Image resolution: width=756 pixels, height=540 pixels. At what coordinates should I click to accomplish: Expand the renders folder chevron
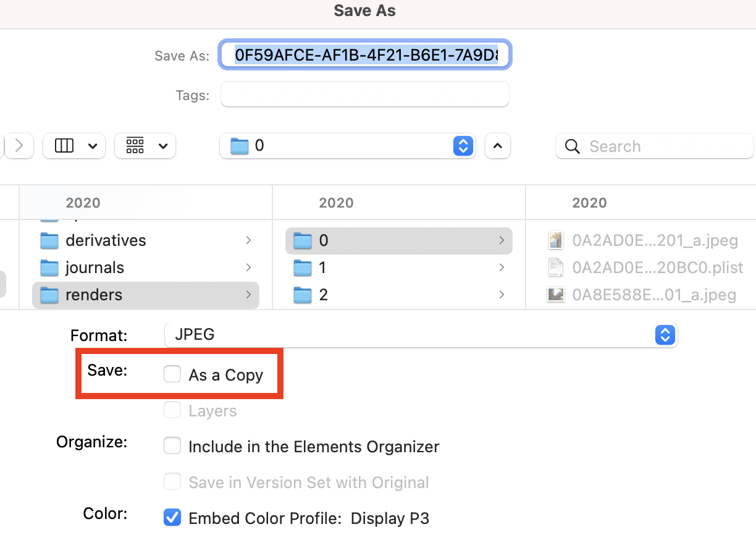coord(250,295)
